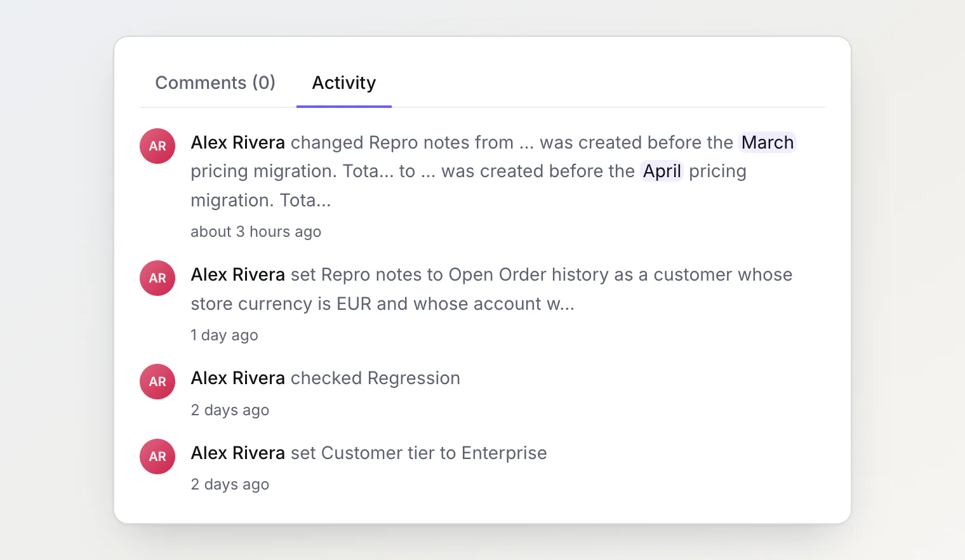Click 'store currency is EUR' activity line

click(x=382, y=303)
